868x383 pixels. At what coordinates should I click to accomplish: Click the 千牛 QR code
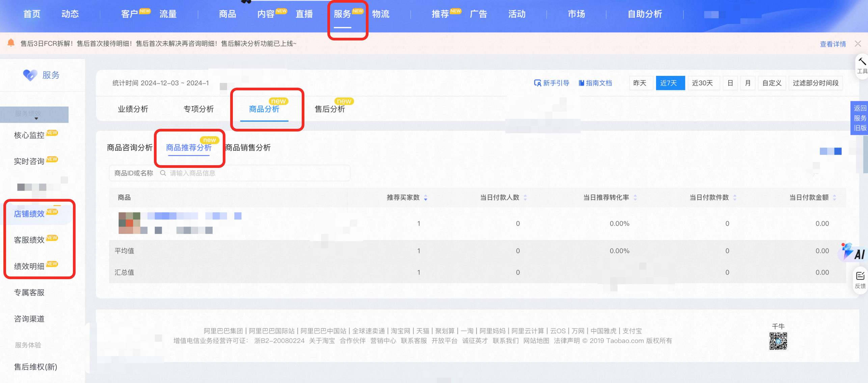point(778,341)
